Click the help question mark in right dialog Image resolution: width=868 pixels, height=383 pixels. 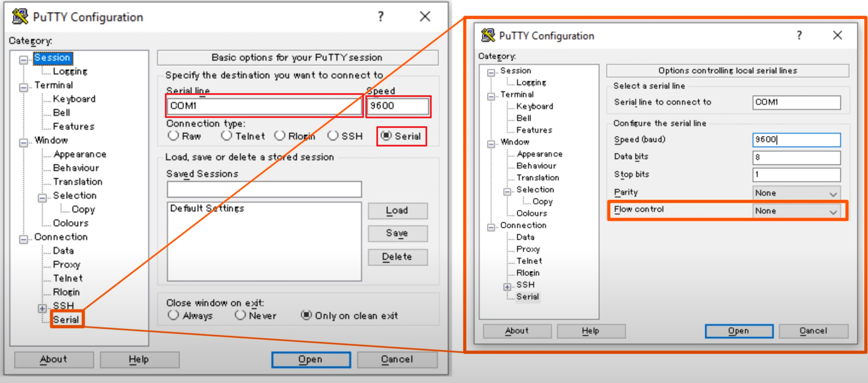[799, 35]
